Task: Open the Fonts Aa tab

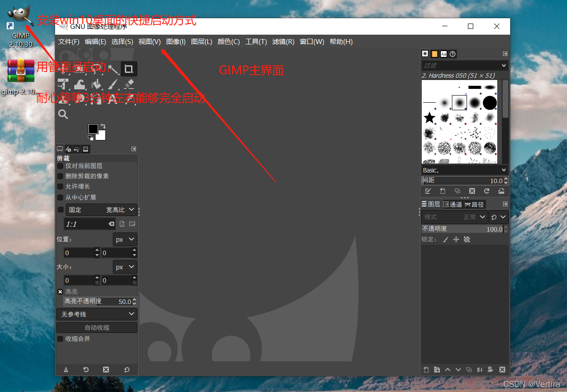Action: click(443, 54)
